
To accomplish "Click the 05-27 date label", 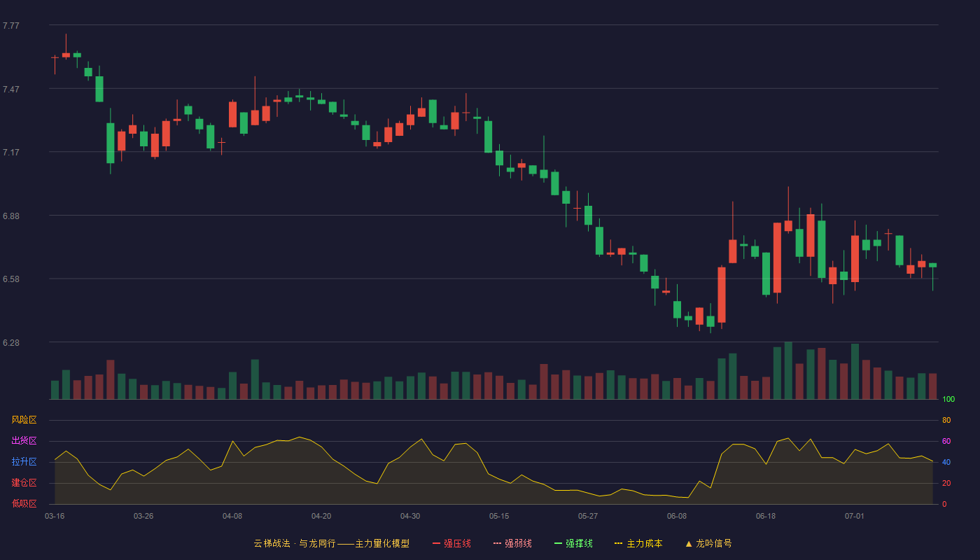I will click(x=588, y=516).
